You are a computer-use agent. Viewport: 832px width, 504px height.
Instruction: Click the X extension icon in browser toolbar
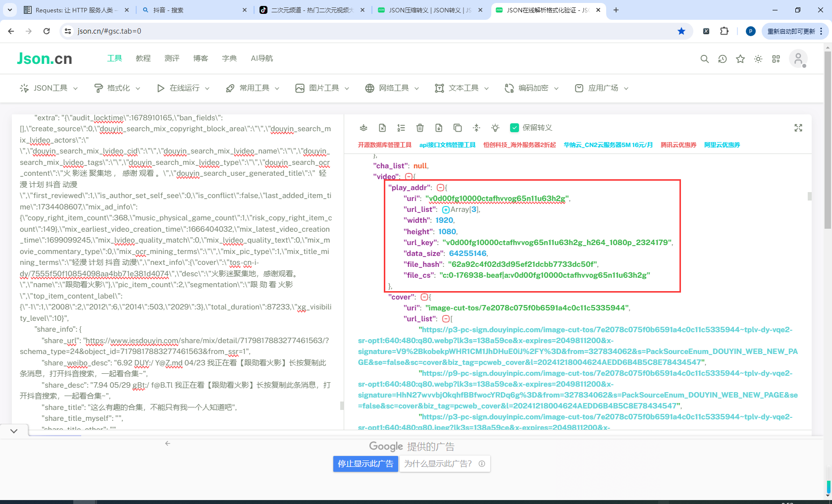[706, 31]
